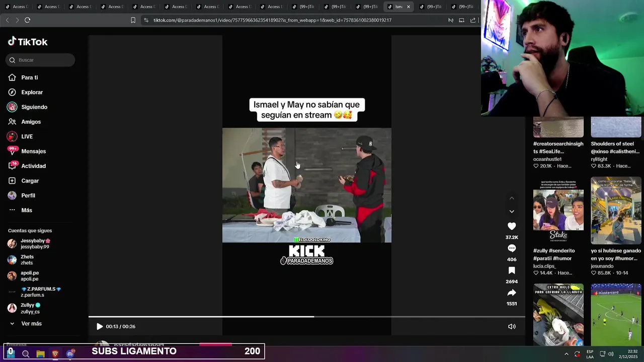Image resolution: width=644 pixels, height=362 pixels.
Task: Share the video with arrow icon
Action: [x=512, y=293]
